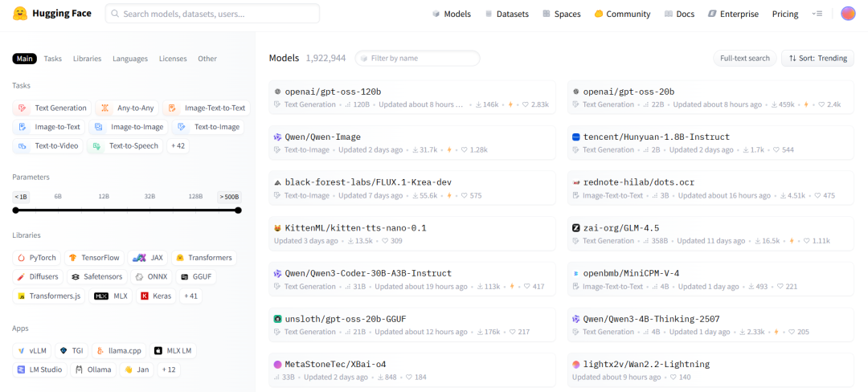Switch to the Languages filter tab
This screenshot has width=868, height=392.
[130, 59]
